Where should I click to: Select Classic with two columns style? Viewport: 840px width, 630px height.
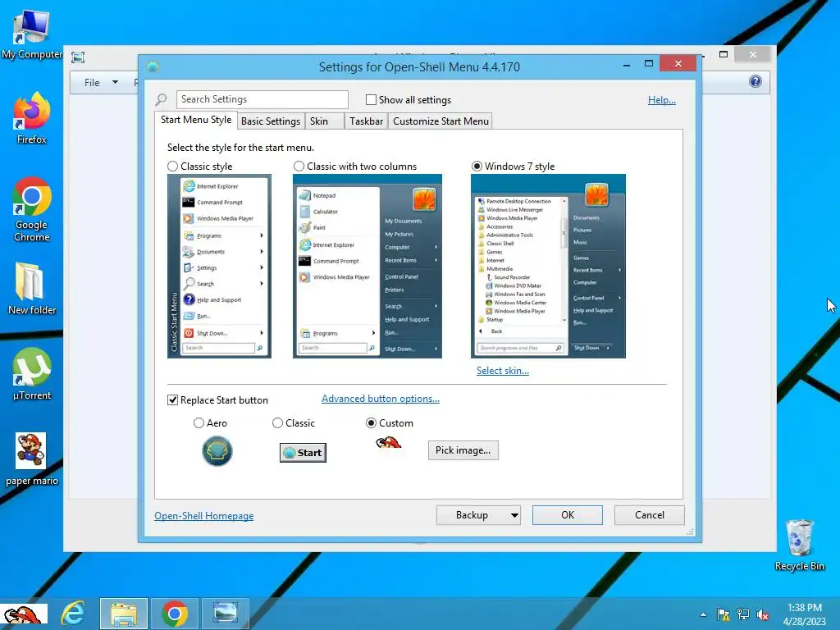299,166
